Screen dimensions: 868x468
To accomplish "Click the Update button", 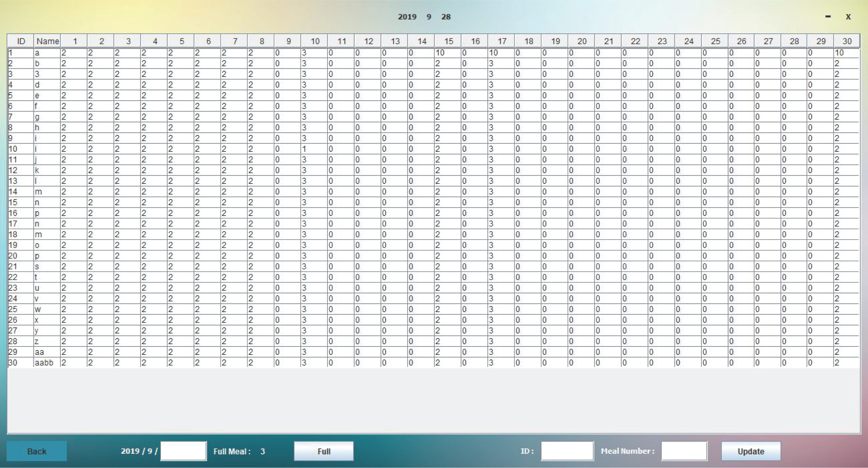I will 751,451.
